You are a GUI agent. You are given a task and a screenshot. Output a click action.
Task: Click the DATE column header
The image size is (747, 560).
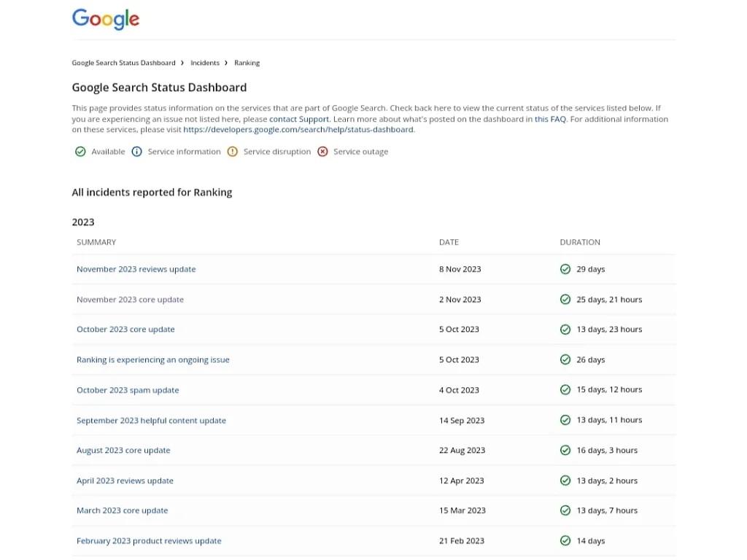[x=449, y=242]
